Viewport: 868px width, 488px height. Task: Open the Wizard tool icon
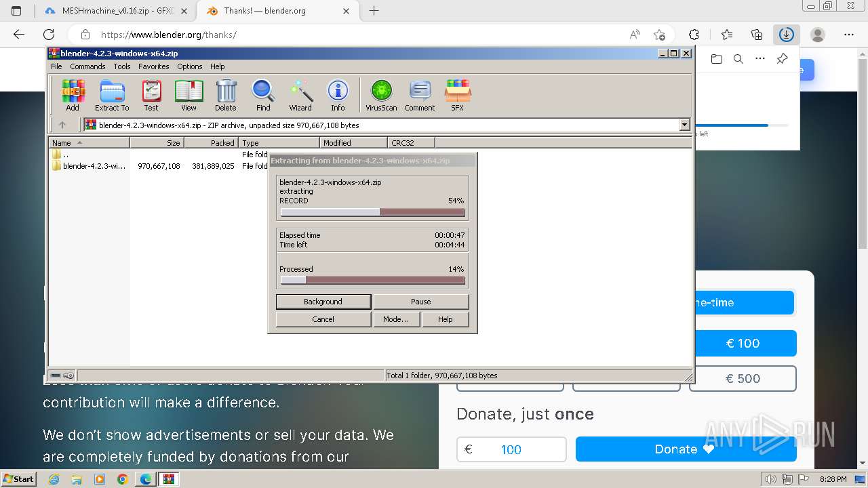(300, 96)
